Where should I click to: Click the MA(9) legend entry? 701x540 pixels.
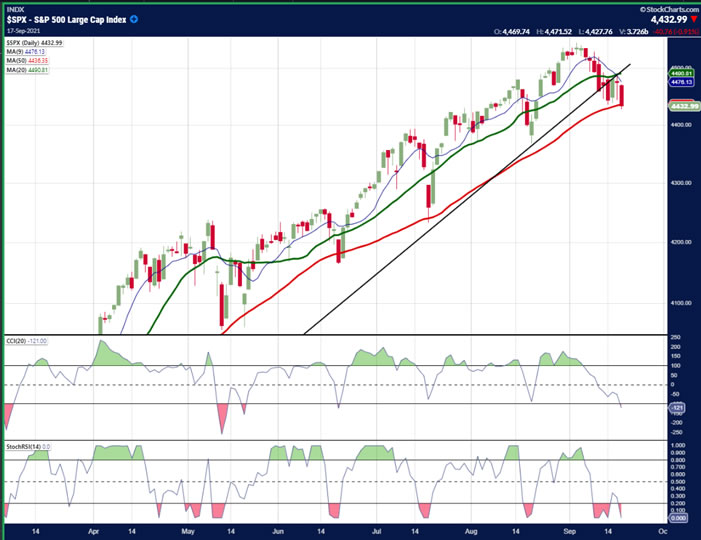[x=25, y=52]
